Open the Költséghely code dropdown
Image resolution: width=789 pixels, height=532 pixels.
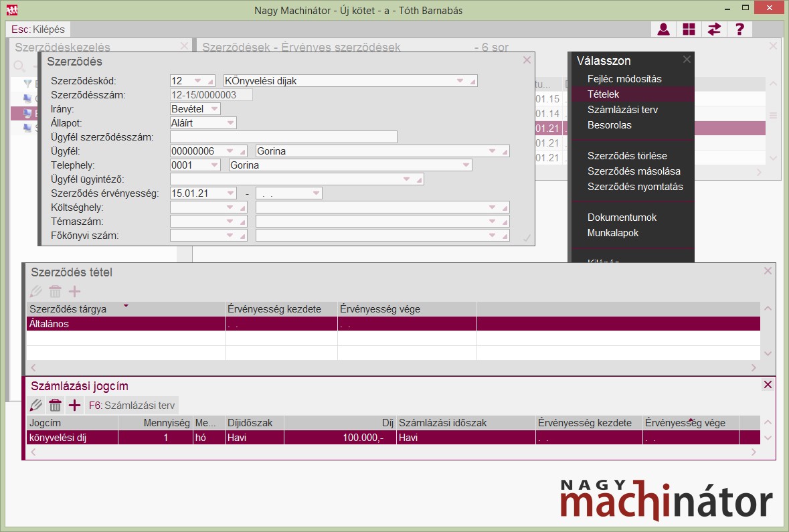pyautogui.click(x=230, y=207)
